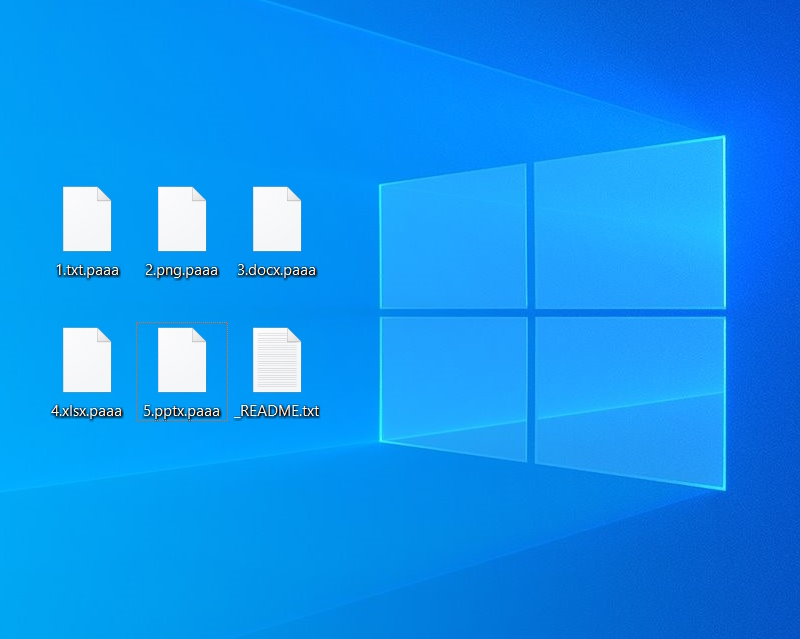Click the top-right pane of Windows logo
This screenshot has height=639, width=800.
point(629,225)
